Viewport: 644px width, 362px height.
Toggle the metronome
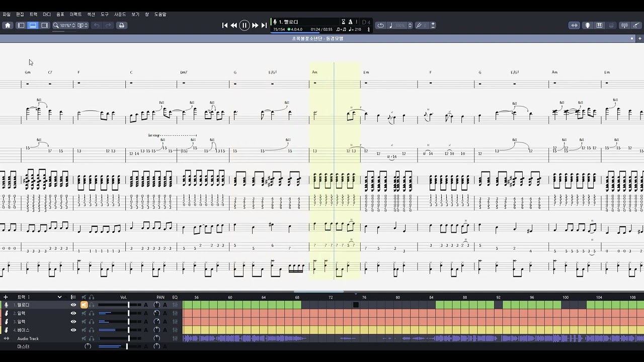tap(350, 22)
